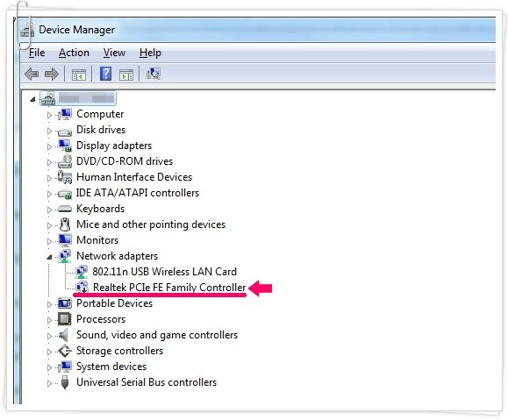508x420 pixels.
Task: Click the IDE ATA/ATAPI controllers icon
Action: point(65,194)
